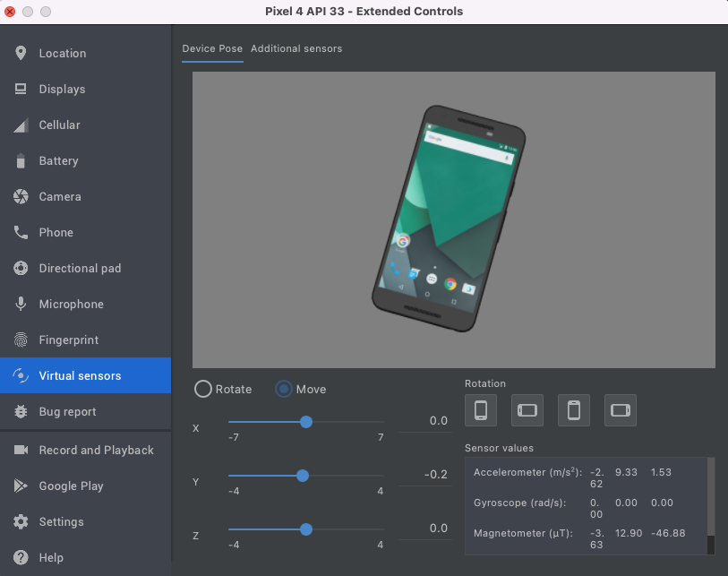728x576 pixels.
Task: Click the Battery icon in sidebar
Action: click(21, 160)
